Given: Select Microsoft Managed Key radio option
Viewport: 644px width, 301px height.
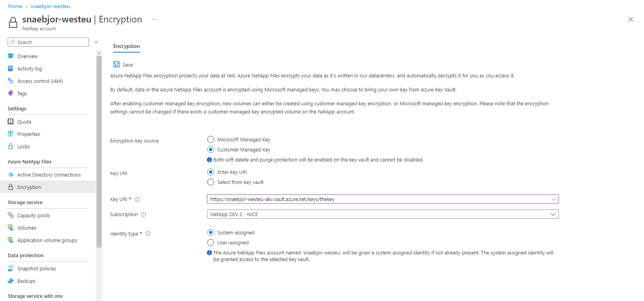Looking at the screenshot, I should 211,139.
